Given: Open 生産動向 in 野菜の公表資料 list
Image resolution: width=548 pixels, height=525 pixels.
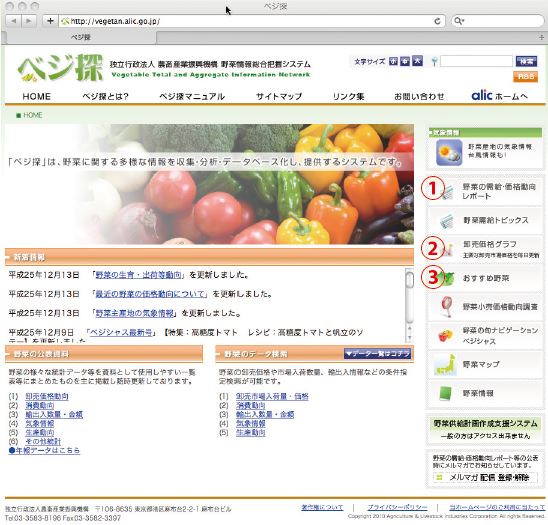Looking at the screenshot, I should [x=40, y=433].
